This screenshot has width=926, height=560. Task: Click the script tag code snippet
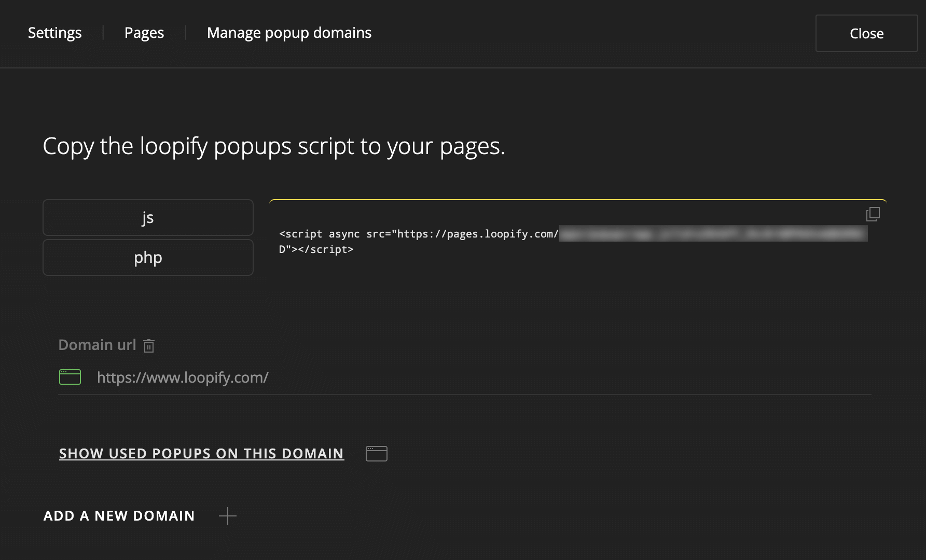click(418, 234)
